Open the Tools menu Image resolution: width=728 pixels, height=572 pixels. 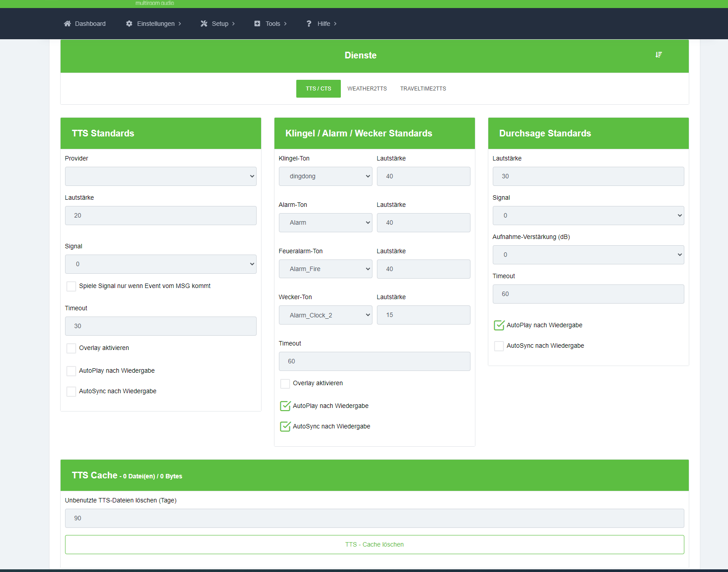coord(270,24)
